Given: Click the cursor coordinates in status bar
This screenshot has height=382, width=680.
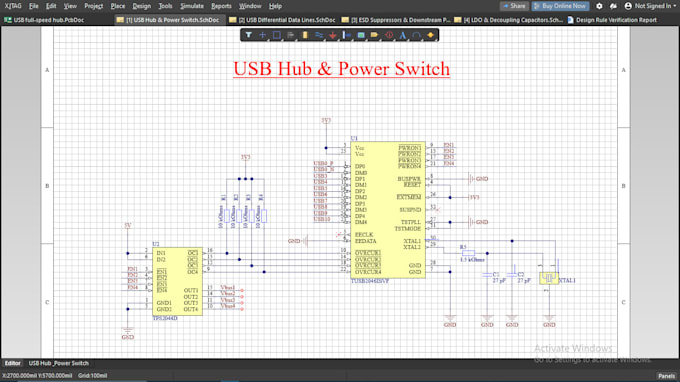Looking at the screenshot, I should click(37, 376).
